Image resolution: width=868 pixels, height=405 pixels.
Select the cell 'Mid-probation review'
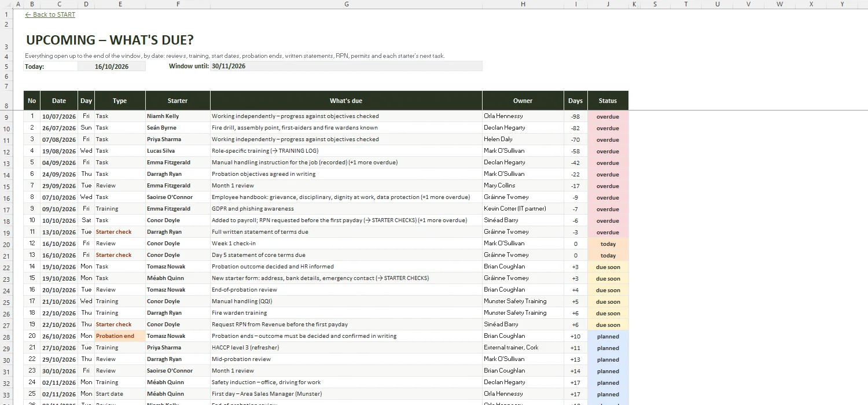point(346,359)
